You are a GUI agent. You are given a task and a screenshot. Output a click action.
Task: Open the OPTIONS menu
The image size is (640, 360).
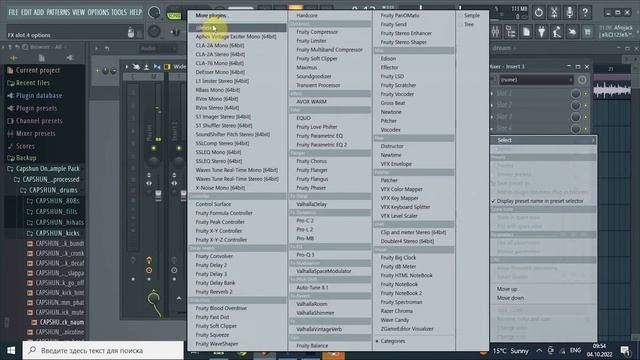click(x=98, y=12)
